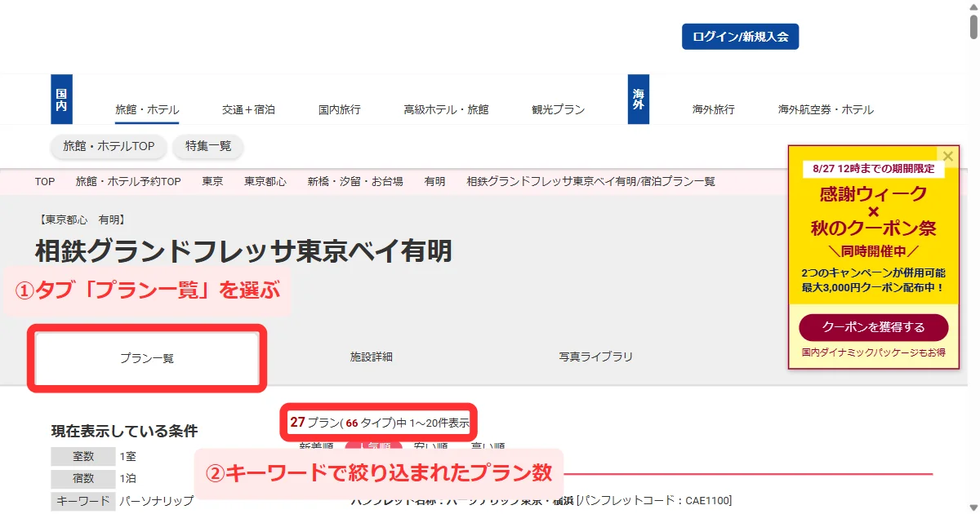The width and height of the screenshot is (980, 514).
Task: Switch to the 写真ライブラリ tab
Action: [596, 357]
